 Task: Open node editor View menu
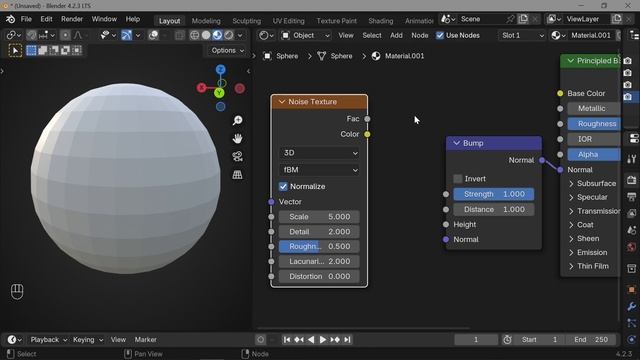coord(346,36)
